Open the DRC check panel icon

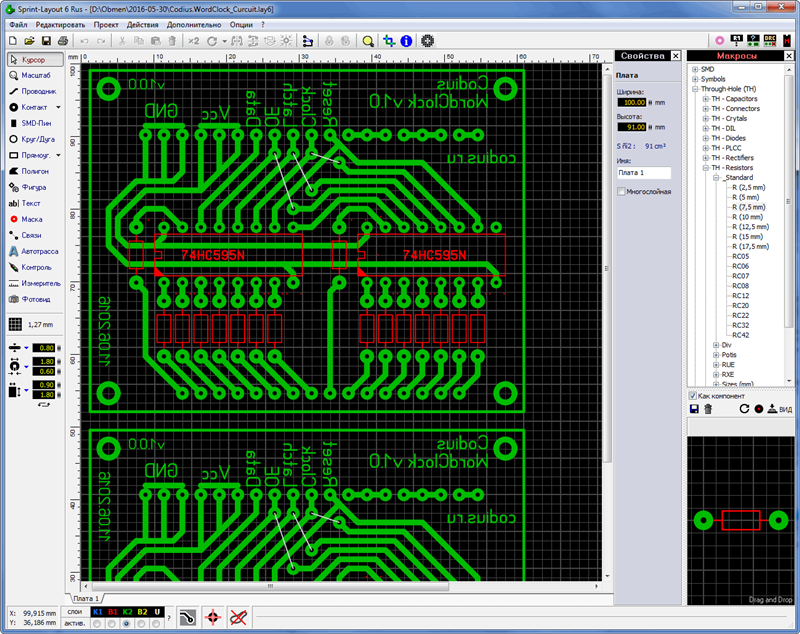[770, 41]
